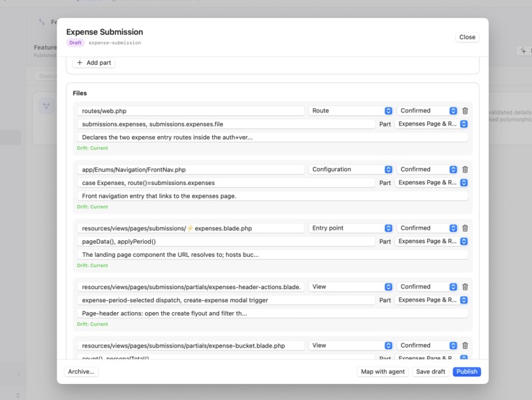Edit the expenses-header-actions.blade path field

coord(191,287)
